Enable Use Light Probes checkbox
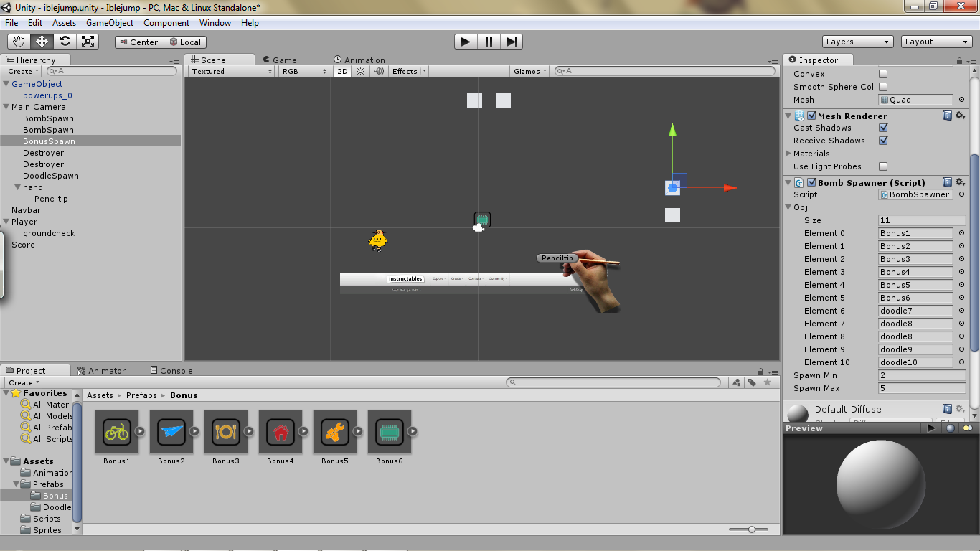The height and width of the screenshot is (551, 980). [883, 166]
